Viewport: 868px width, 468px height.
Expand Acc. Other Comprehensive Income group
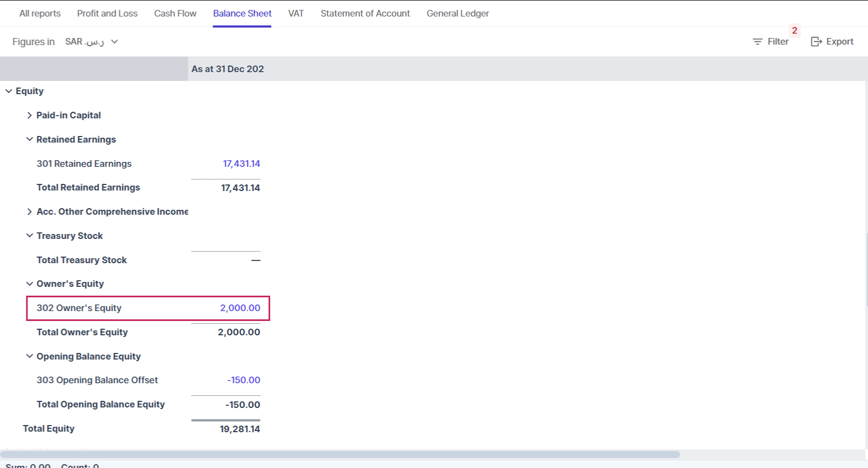point(29,211)
